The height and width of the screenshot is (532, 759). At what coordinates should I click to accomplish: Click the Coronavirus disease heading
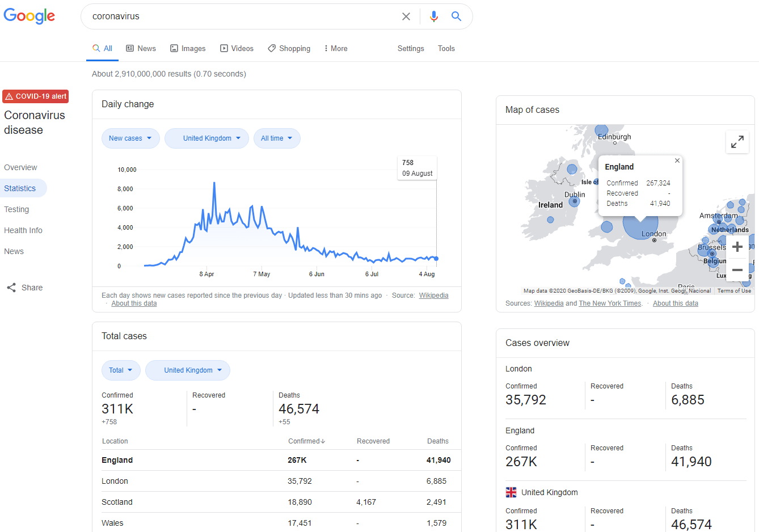(35, 123)
